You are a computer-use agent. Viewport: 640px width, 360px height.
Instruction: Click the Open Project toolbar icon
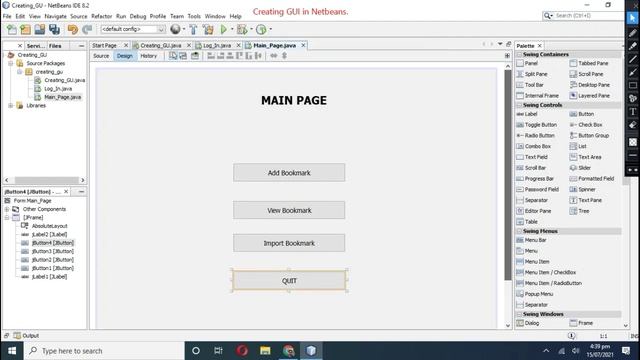(x=40, y=29)
